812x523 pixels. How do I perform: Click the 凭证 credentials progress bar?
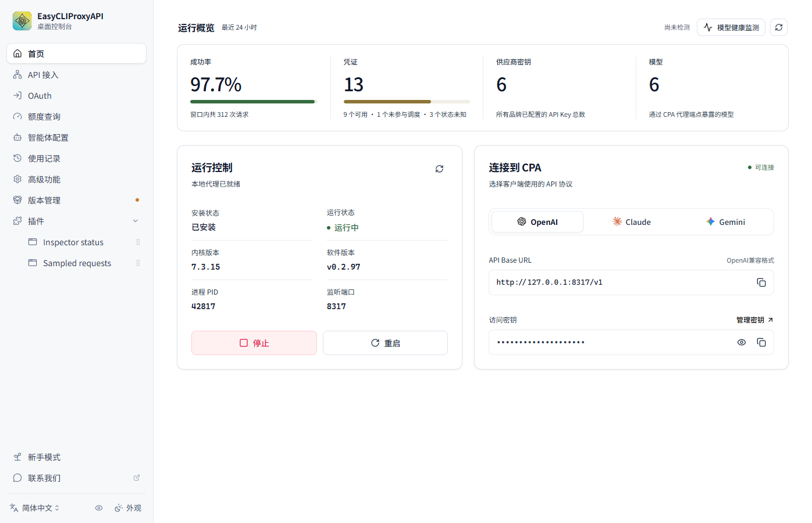click(407, 102)
